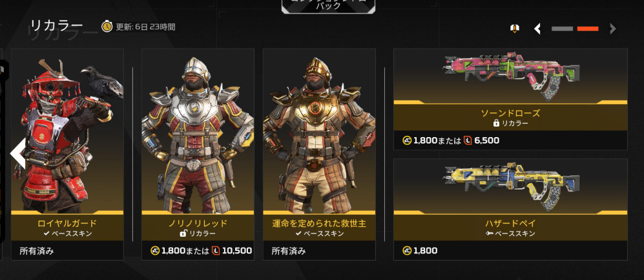The width and height of the screenshot is (644, 280).
Task: Click the lock icon under ソーンドローズ
Action: pos(496,123)
